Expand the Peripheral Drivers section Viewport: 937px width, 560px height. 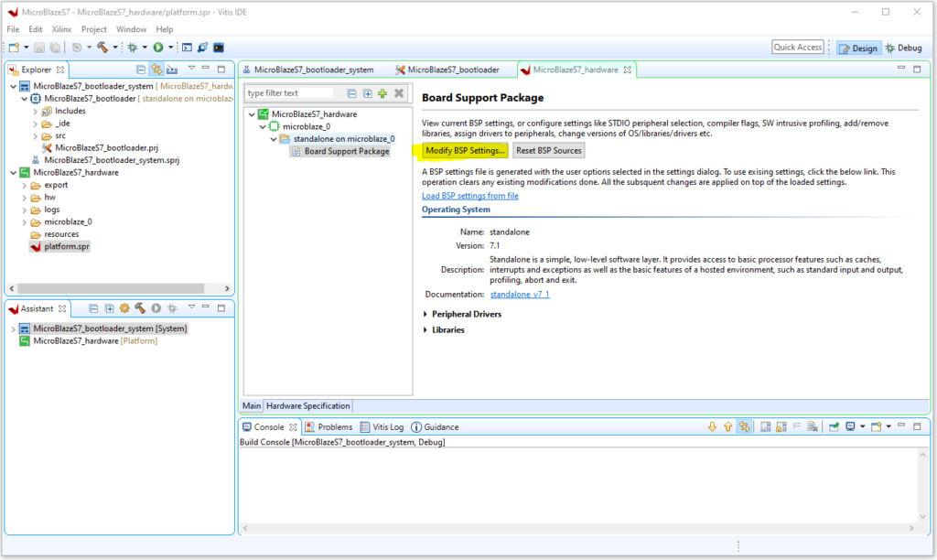click(467, 314)
